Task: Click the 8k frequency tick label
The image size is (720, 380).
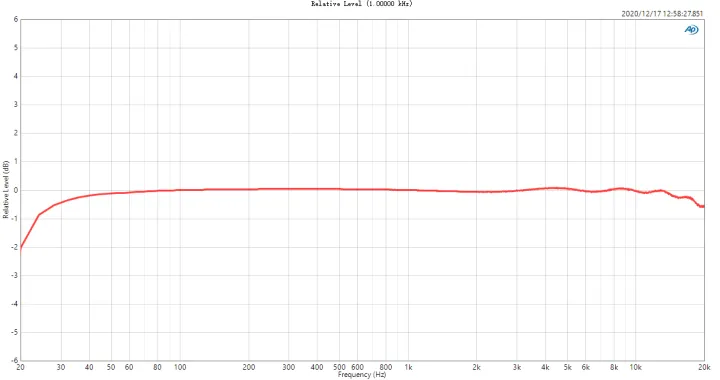Action: coord(614,367)
